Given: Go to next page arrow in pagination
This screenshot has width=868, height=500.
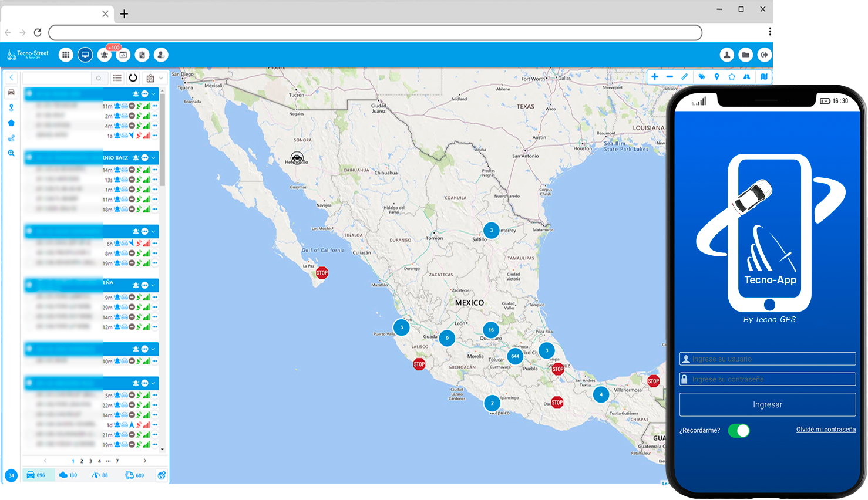Looking at the screenshot, I should tap(144, 461).
